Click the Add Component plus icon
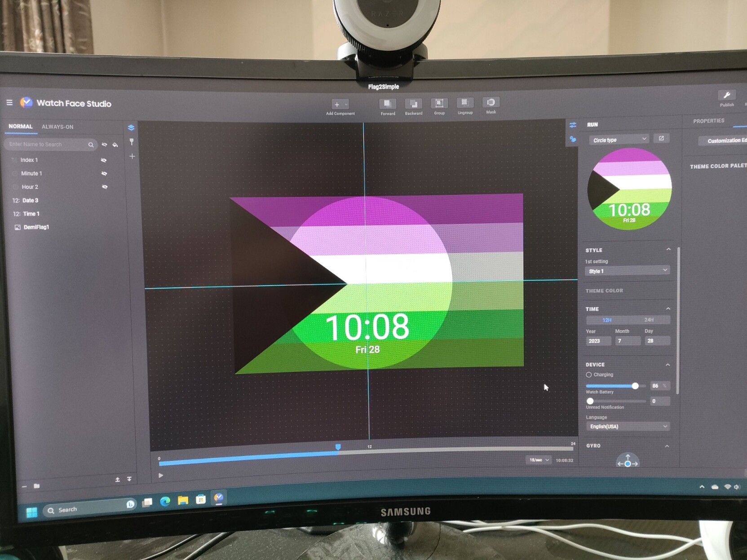Image resolution: width=747 pixels, height=560 pixels. [x=337, y=105]
